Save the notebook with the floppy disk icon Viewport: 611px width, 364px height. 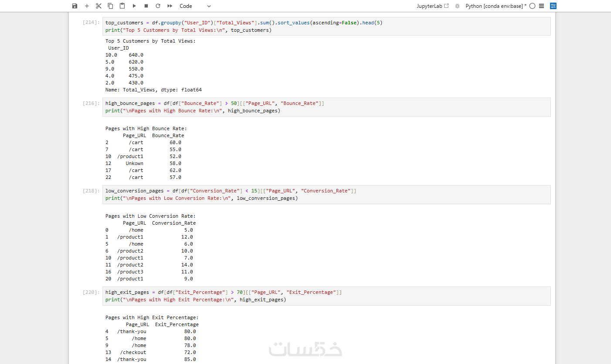click(x=75, y=6)
